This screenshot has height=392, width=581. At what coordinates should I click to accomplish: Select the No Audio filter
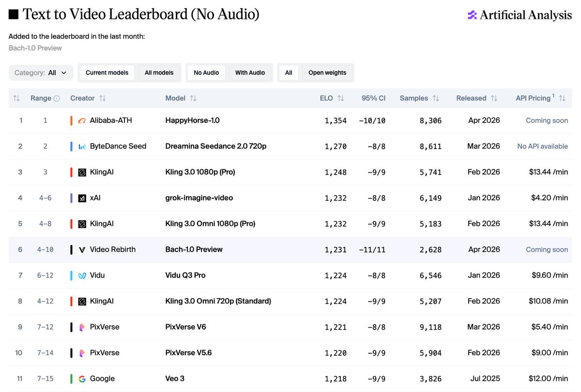tap(206, 73)
